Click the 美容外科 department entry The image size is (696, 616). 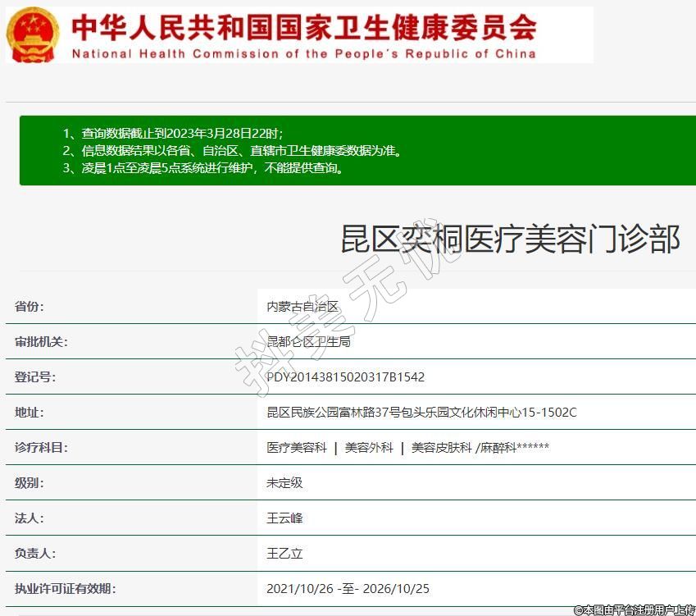point(369,448)
